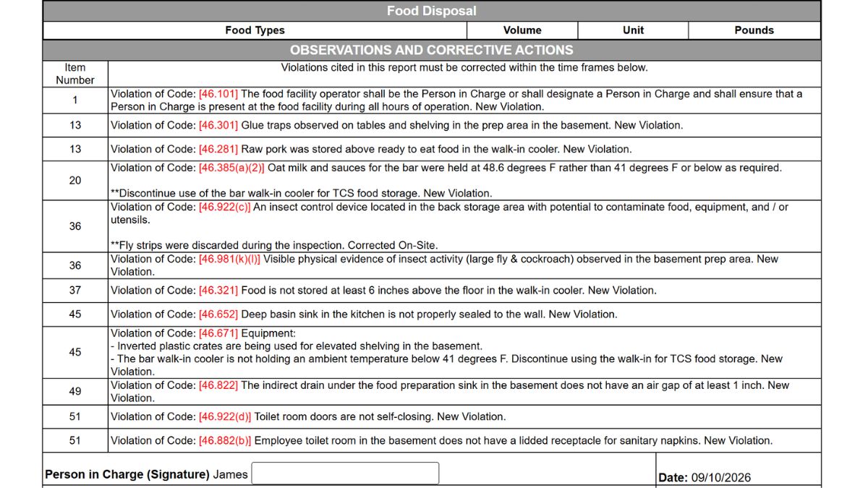
Task: Click the 'Fly strips were discarded' note
Action: (x=274, y=246)
